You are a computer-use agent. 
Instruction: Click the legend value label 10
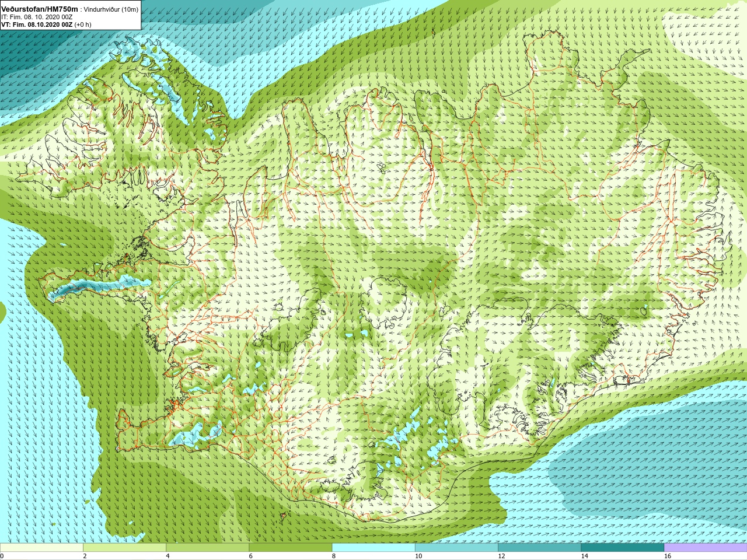418,556
